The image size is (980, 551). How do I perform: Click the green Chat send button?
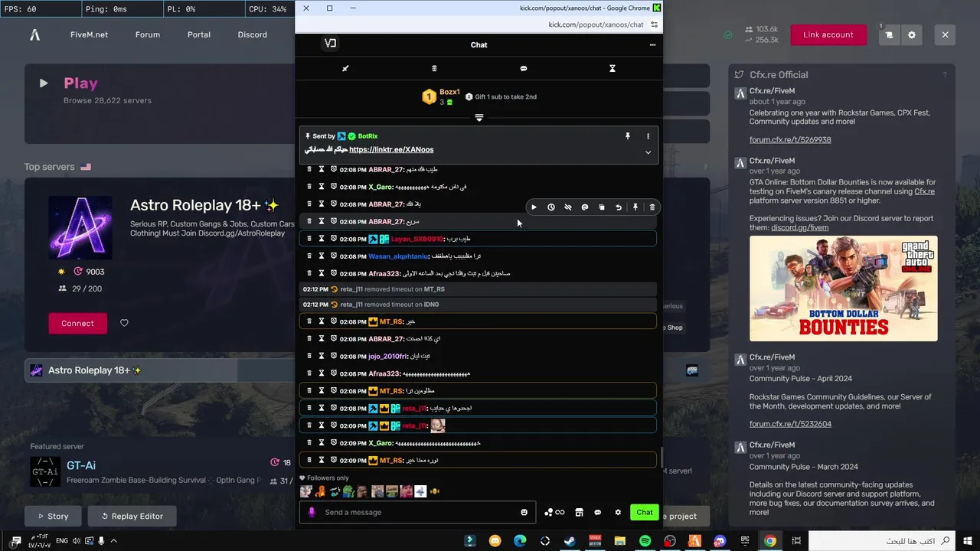point(645,512)
